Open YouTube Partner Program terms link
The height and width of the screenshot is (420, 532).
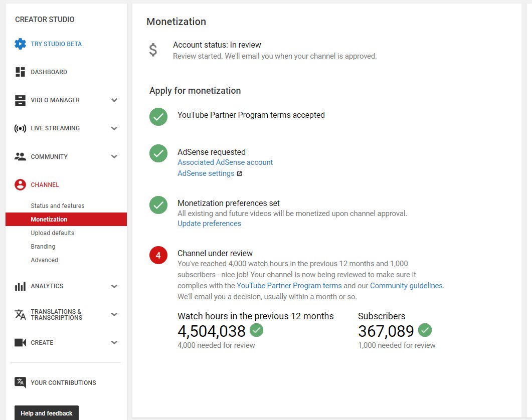[289, 286]
